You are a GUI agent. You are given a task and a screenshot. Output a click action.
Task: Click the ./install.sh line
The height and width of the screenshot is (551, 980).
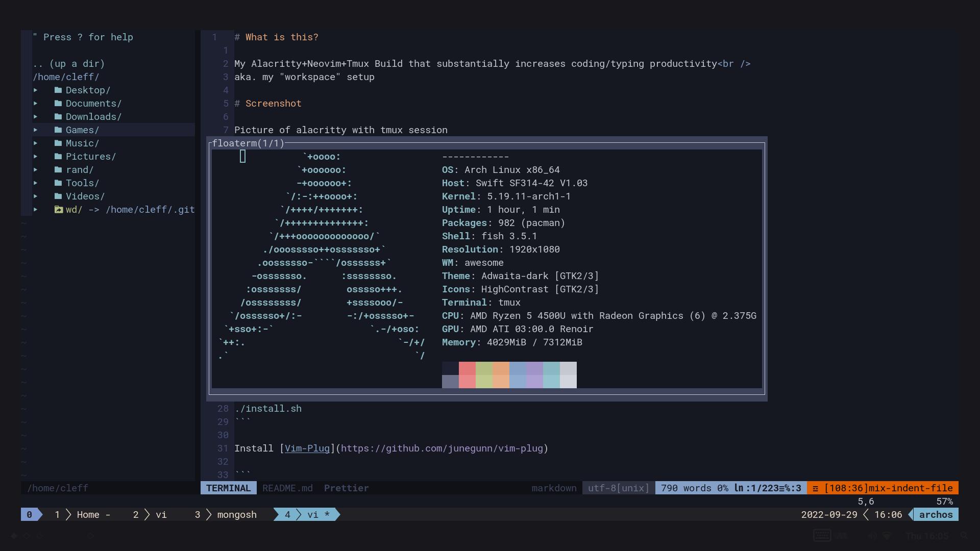(268, 409)
